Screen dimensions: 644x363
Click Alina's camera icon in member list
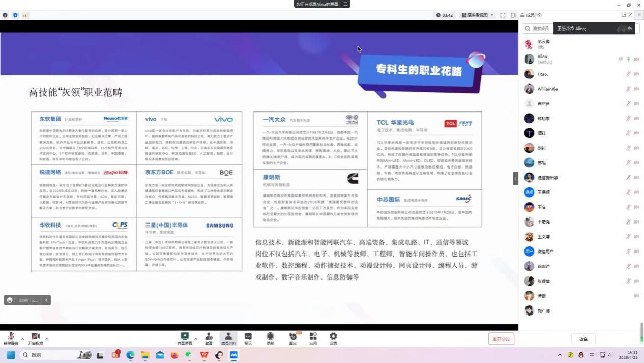click(x=636, y=59)
